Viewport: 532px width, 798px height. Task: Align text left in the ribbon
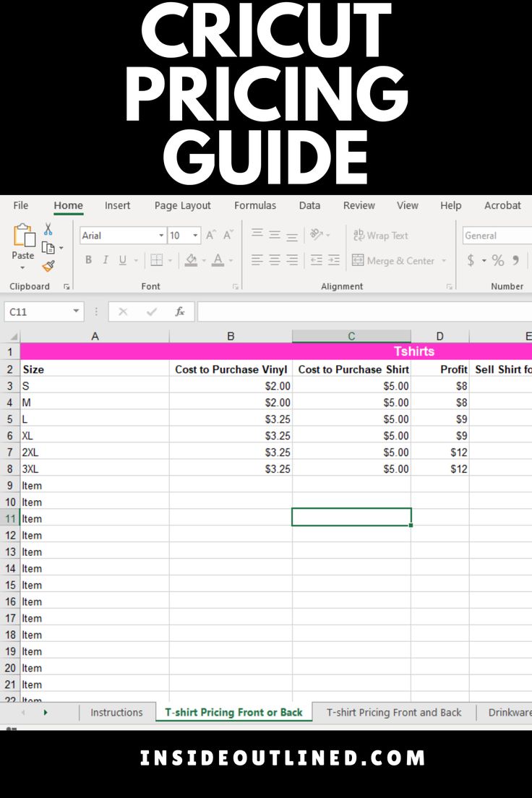coord(257,260)
